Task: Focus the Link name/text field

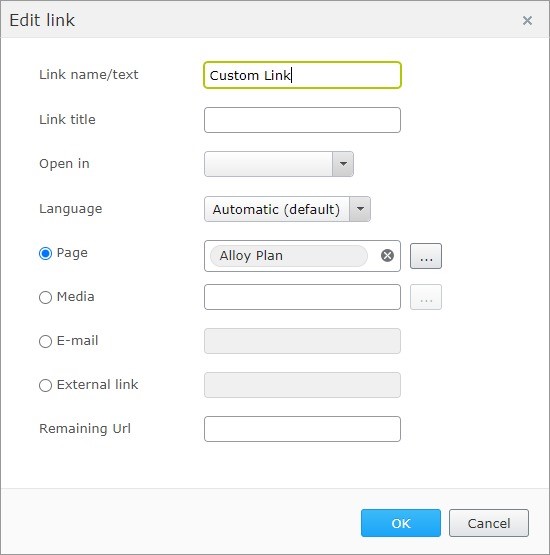Action: (x=302, y=75)
